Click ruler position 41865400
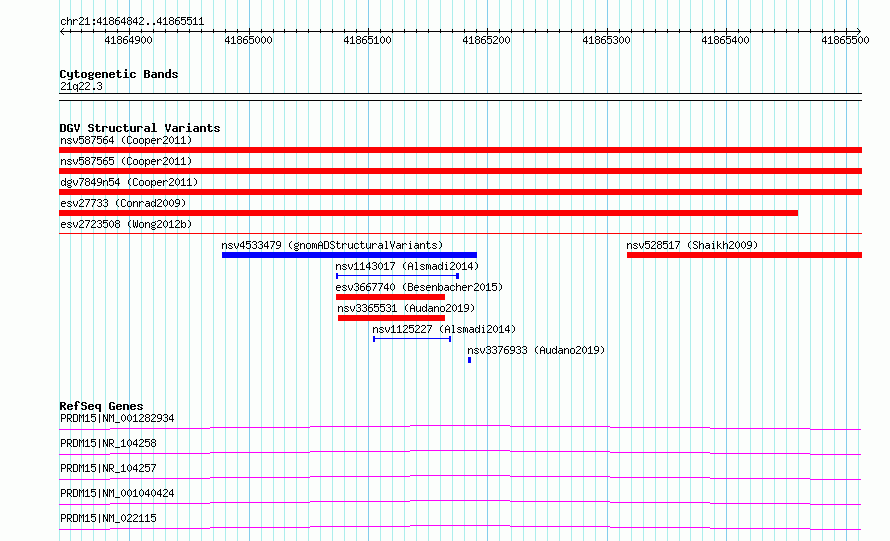Image resolution: width=890 pixels, height=541 pixels. tap(725, 40)
